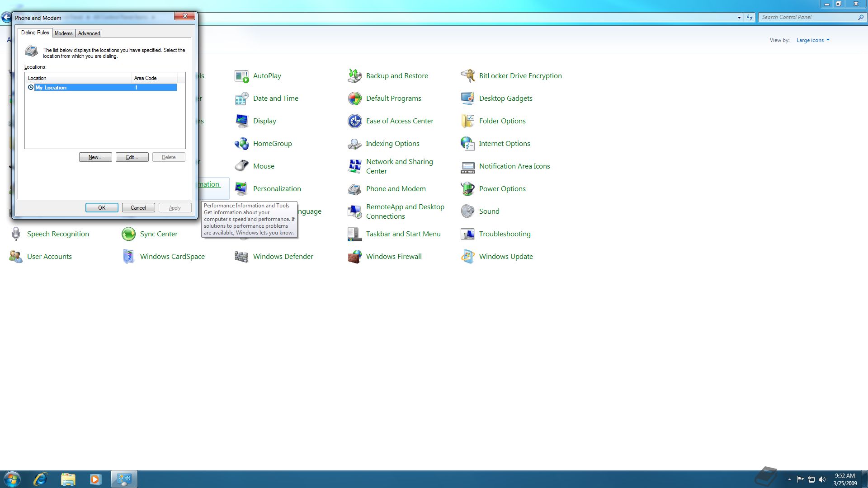Viewport: 868px width, 488px height.
Task: Click the Area Code column header
Action: click(x=154, y=78)
